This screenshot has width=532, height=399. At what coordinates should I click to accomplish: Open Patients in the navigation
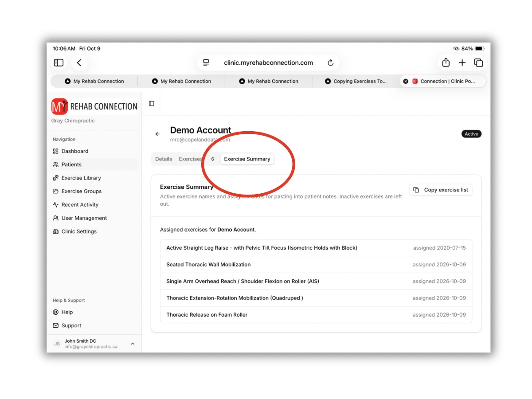[94, 164]
